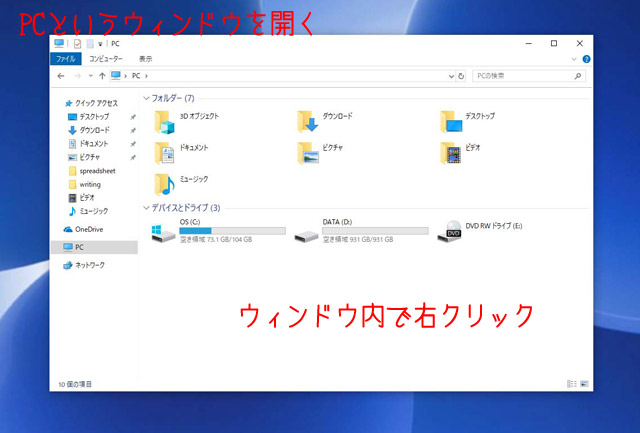
Task: Select OneDrive in the navigation pane
Action: (88, 229)
